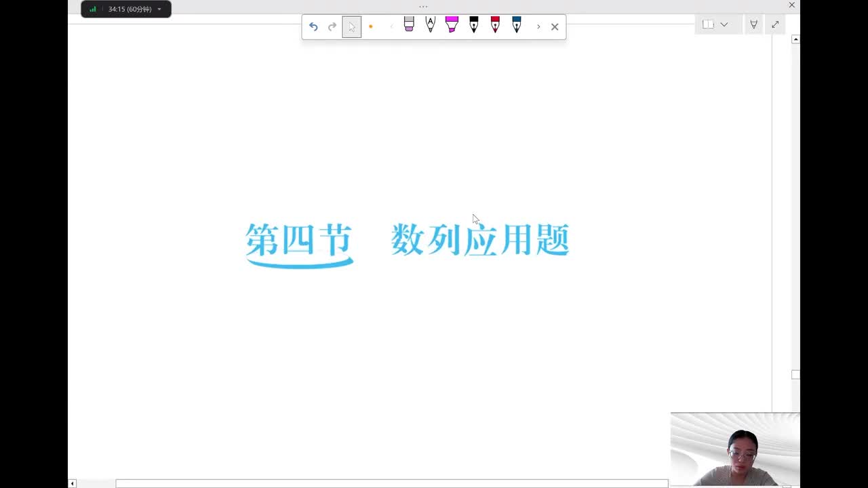Click the 34:15 (60分钟) meeting timer
Viewport: 868px width, 488px height.
pyautogui.click(x=130, y=9)
